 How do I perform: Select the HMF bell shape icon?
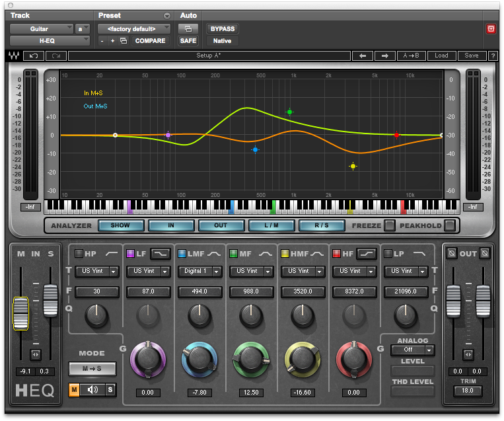pos(317,254)
